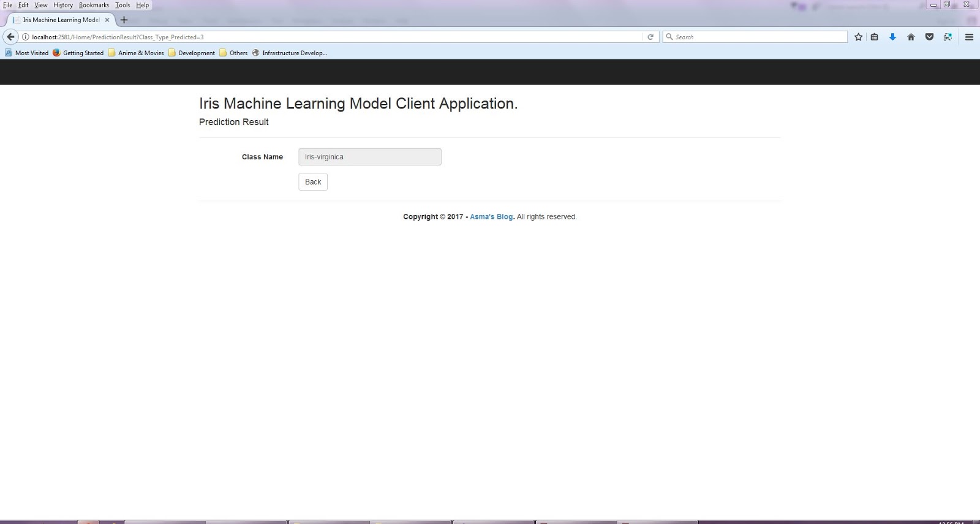Image resolution: width=980 pixels, height=524 pixels.
Task: Open the bookmarks list icon
Action: pyautogui.click(x=874, y=37)
